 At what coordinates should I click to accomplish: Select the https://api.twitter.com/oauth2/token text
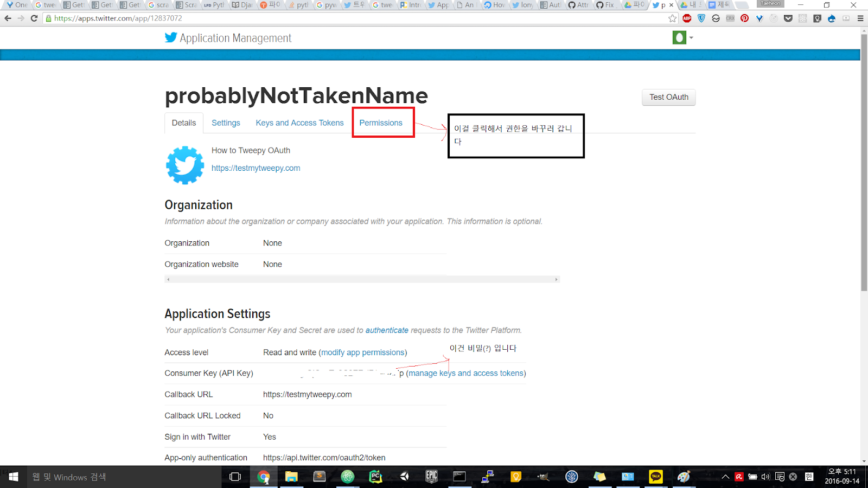click(324, 458)
